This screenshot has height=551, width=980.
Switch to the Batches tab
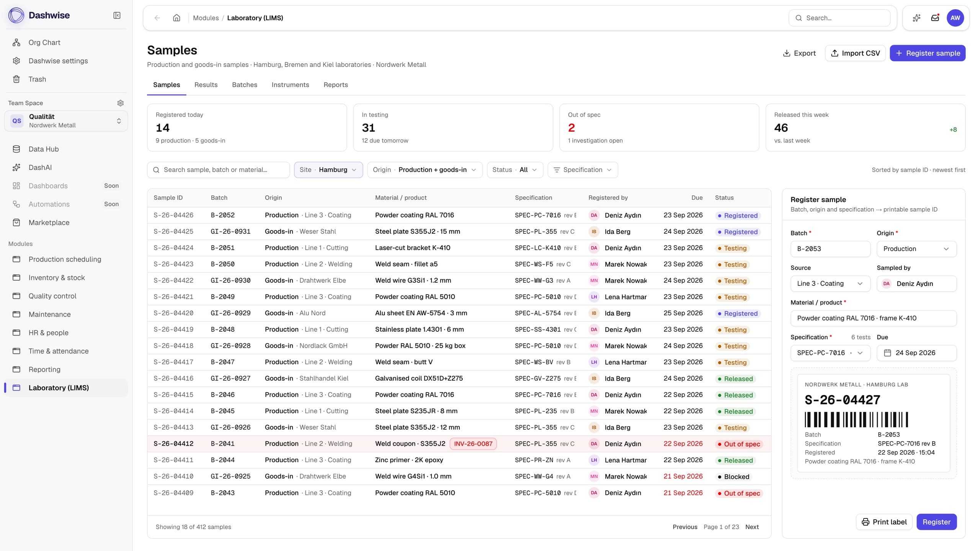pos(244,85)
